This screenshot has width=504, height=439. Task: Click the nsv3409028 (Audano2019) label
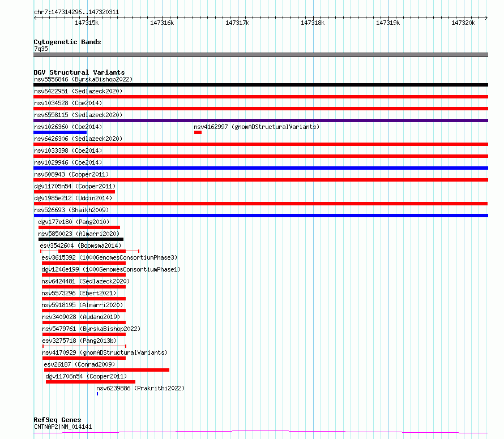point(81,317)
